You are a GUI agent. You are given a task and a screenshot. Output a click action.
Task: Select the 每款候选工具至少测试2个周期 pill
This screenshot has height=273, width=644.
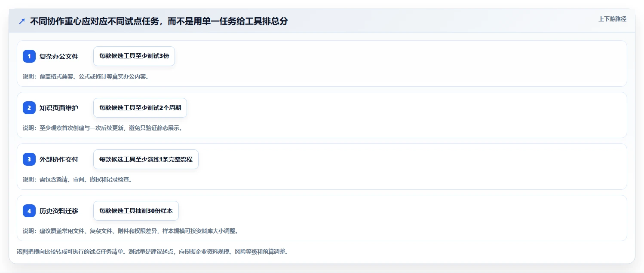tap(140, 108)
